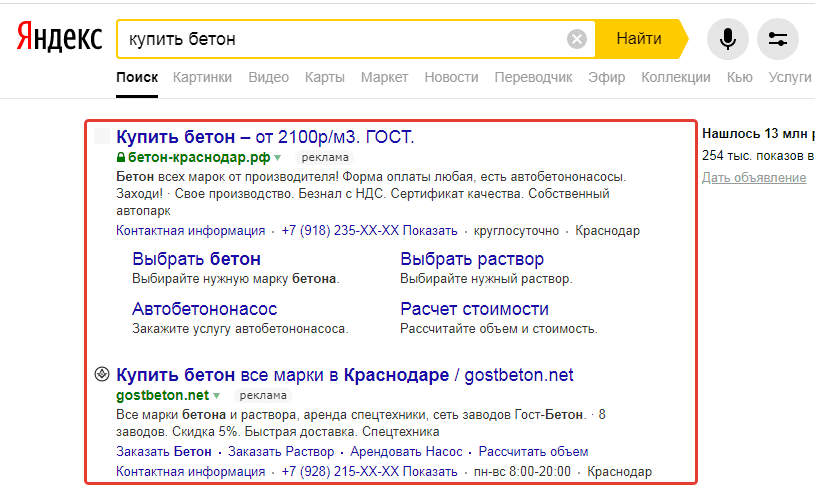Switch to the Картинки tab

coord(202,77)
